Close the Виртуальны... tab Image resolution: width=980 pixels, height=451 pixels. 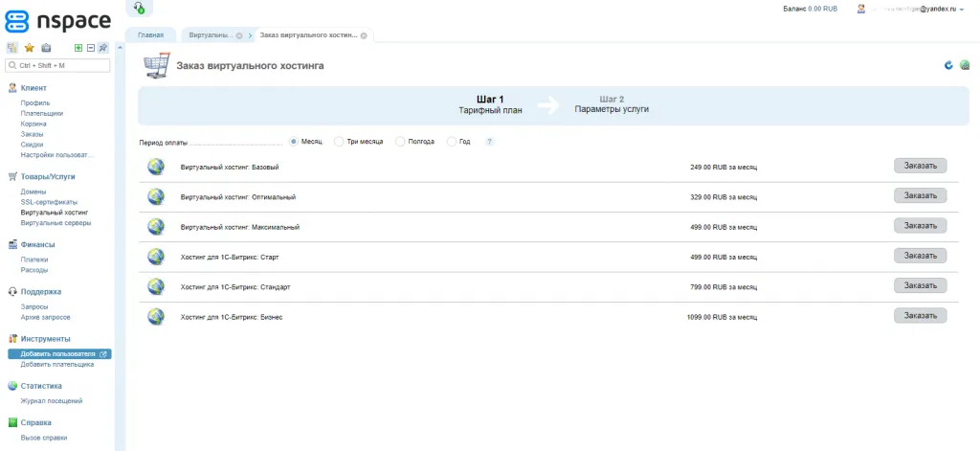(238, 35)
